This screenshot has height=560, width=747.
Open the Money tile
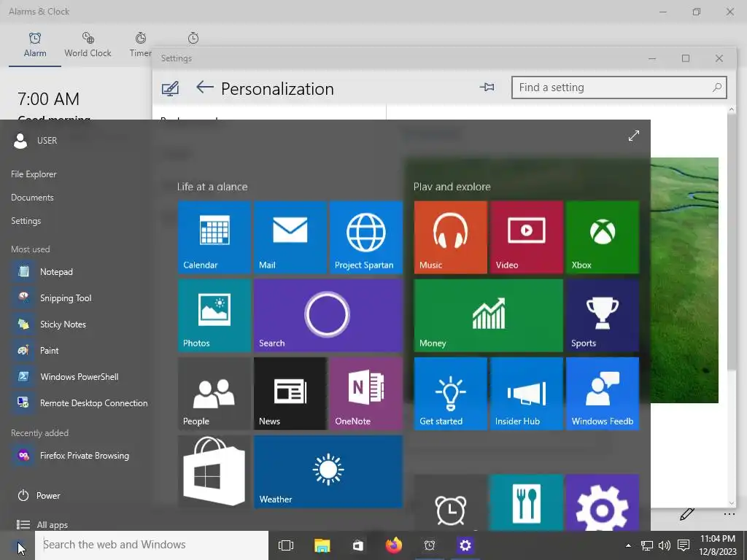tap(489, 315)
